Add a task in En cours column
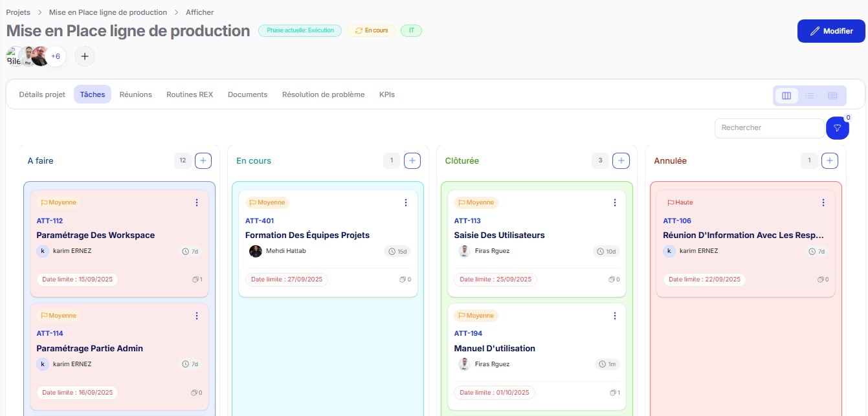Image resolution: width=868 pixels, height=416 pixels. click(412, 160)
